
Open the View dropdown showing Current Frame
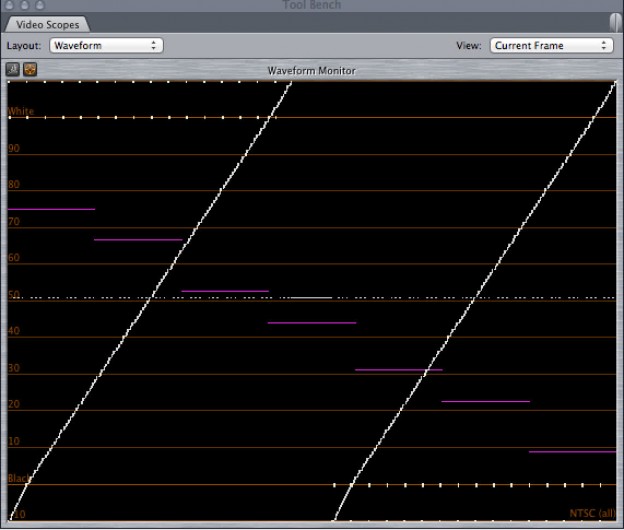(550, 46)
